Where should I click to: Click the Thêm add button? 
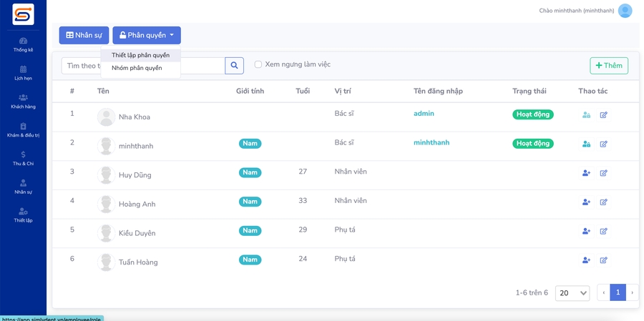[609, 66]
